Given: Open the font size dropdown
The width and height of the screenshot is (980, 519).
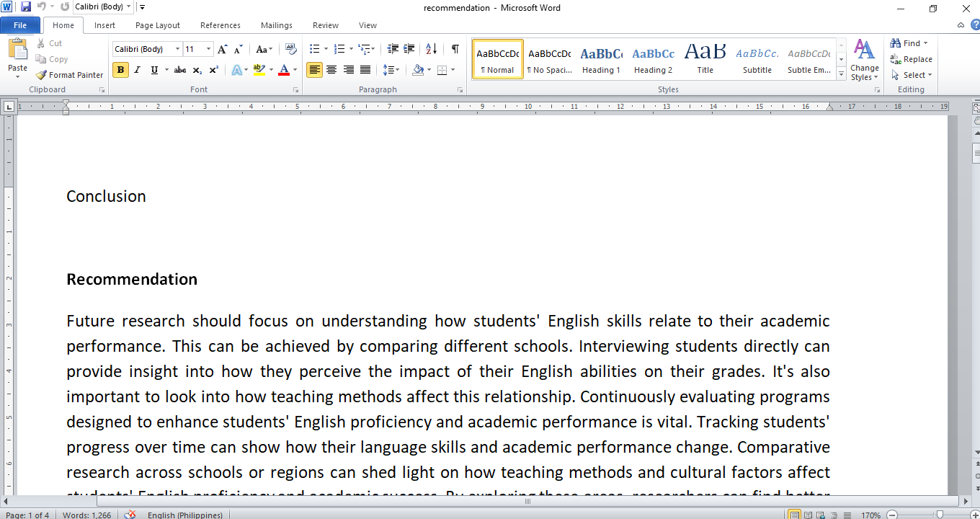Looking at the screenshot, I should (x=209, y=49).
